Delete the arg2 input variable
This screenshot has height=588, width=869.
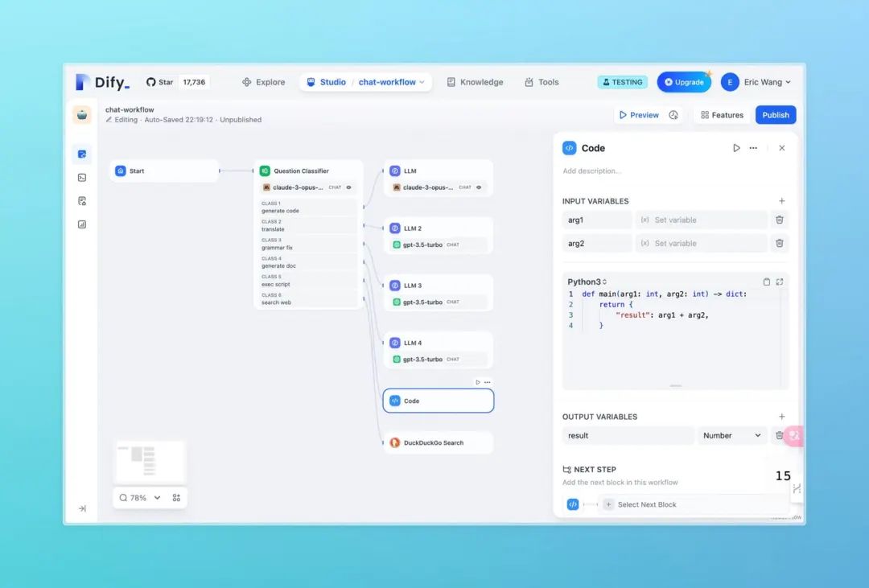(779, 243)
